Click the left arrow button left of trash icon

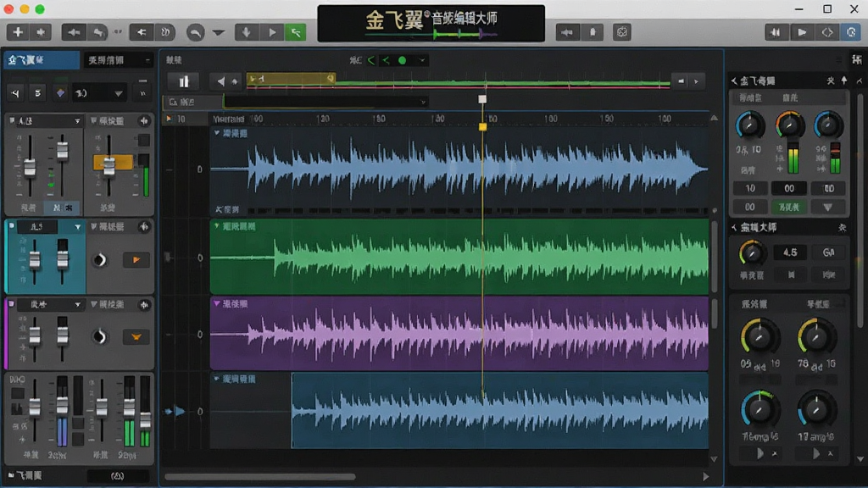pyautogui.click(x=567, y=32)
